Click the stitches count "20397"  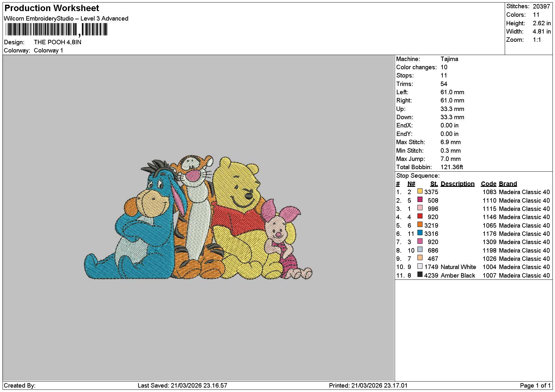coord(541,6)
